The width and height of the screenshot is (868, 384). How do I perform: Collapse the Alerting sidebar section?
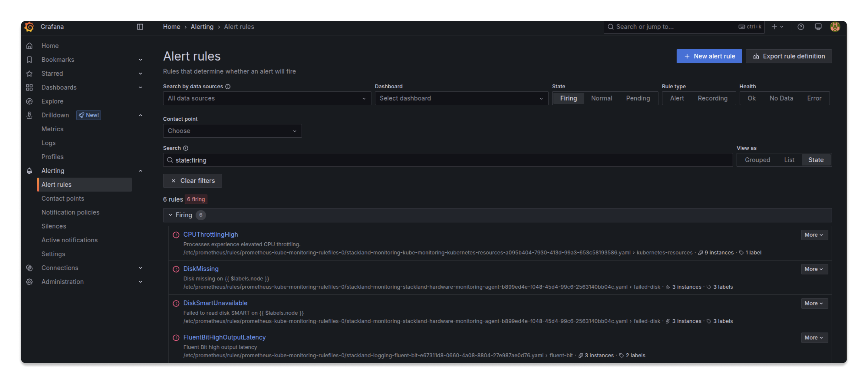point(141,171)
